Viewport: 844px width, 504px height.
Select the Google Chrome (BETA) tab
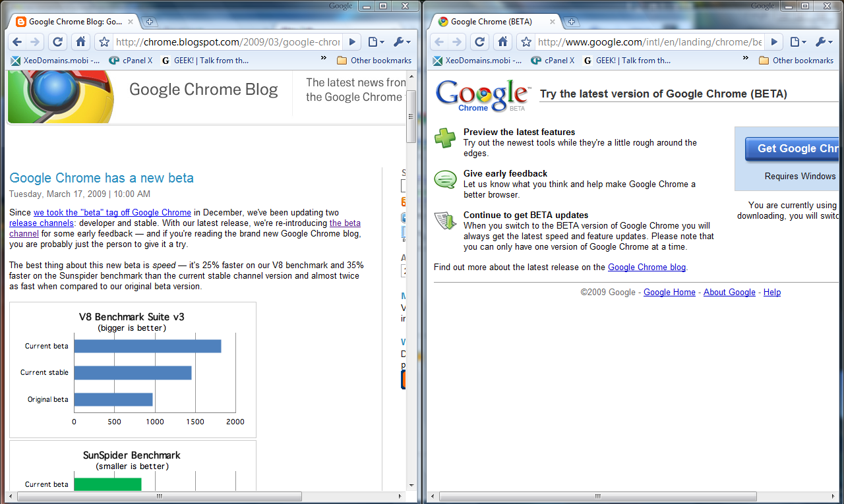click(496, 22)
